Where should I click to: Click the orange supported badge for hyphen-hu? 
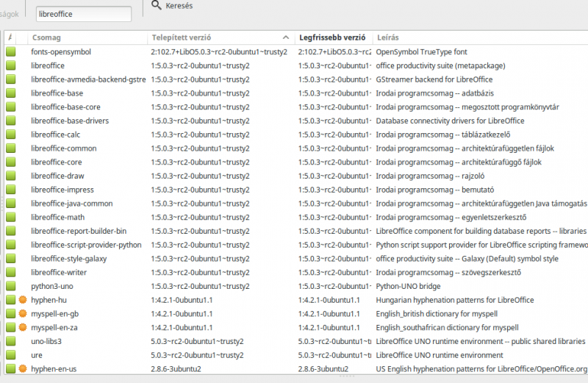pos(23,300)
